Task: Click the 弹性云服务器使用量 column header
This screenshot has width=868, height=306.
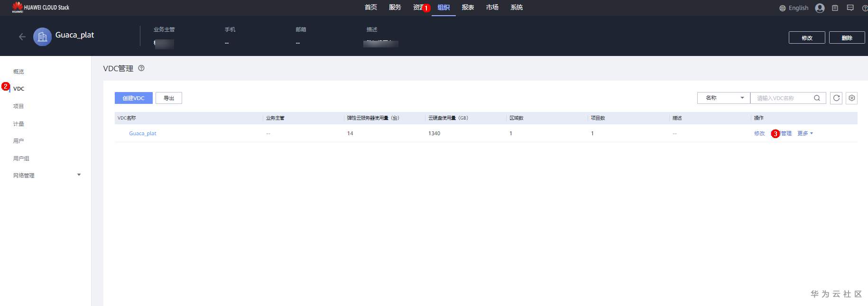Action: [x=373, y=118]
